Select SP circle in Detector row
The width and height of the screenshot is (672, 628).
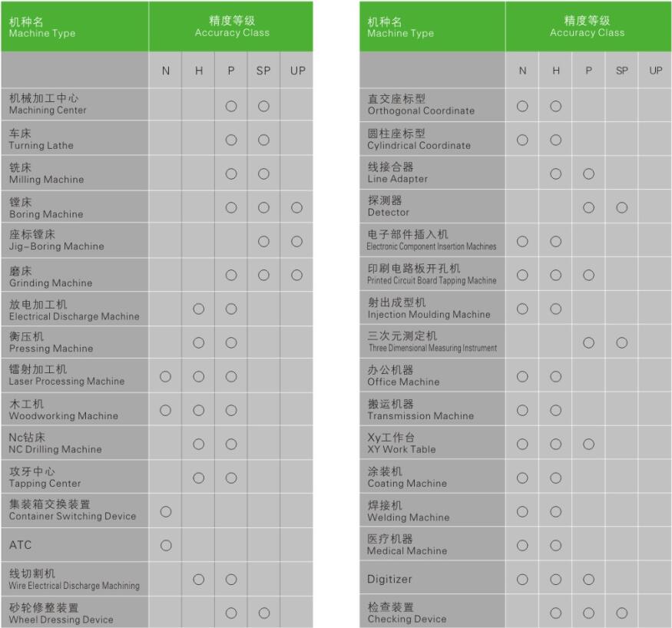tap(622, 208)
